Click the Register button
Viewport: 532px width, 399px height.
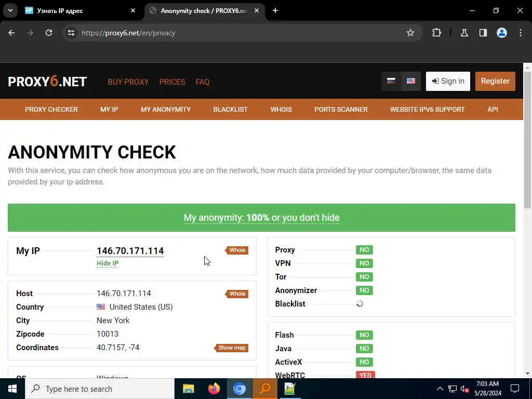495,81
